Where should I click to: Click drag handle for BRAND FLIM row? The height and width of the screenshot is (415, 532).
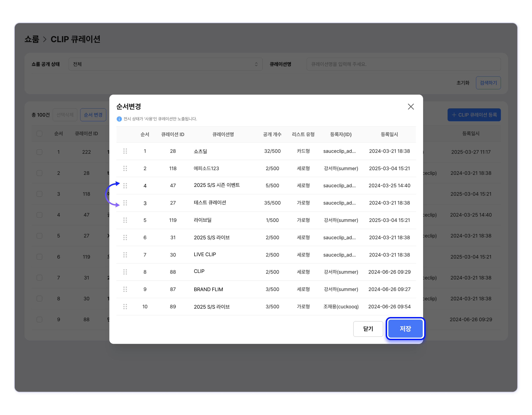(125, 289)
